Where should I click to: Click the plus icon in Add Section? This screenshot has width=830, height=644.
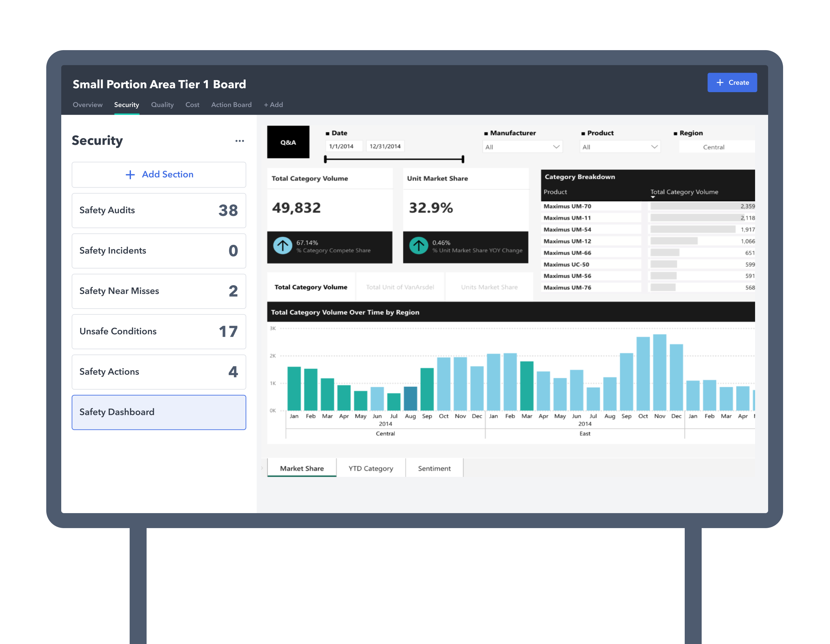(130, 175)
